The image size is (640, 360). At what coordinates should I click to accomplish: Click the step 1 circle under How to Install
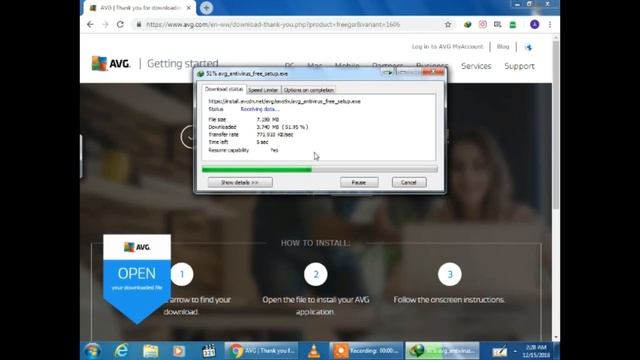click(182, 274)
